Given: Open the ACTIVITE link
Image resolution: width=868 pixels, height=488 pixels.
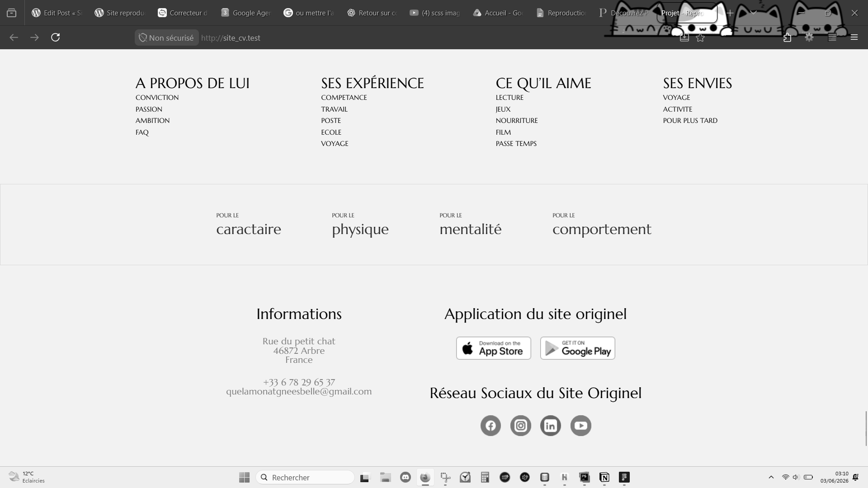Looking at the screenshot, I should coord(677,109).
